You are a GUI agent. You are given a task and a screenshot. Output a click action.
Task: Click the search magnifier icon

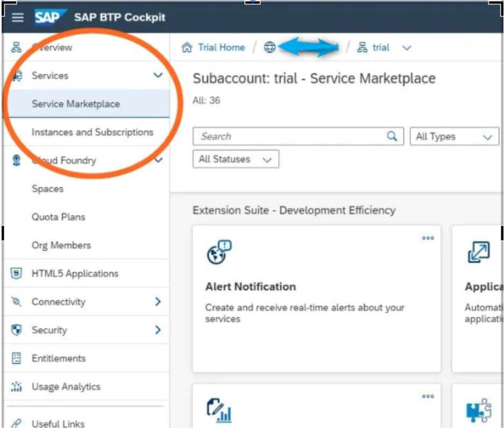click(392, 136)
